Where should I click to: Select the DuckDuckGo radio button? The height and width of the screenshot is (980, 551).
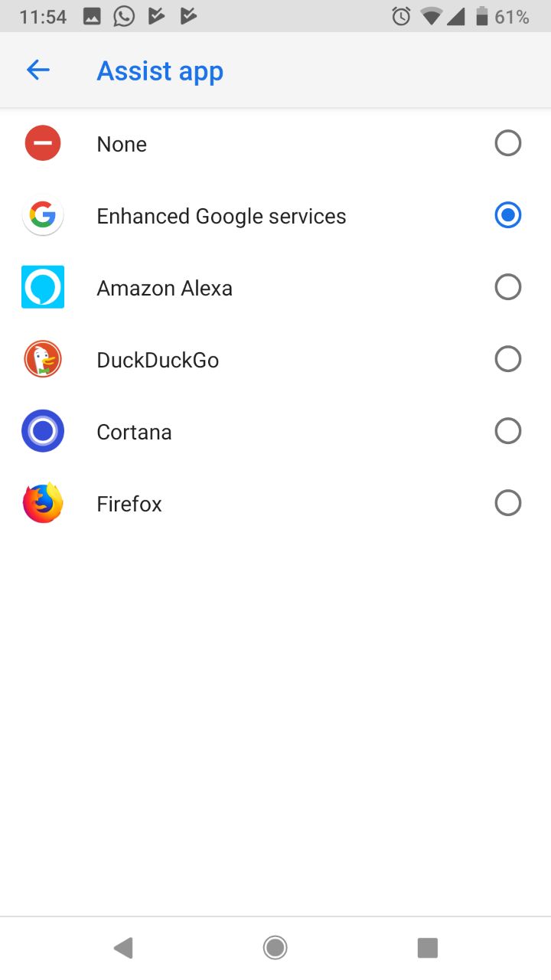508,359
